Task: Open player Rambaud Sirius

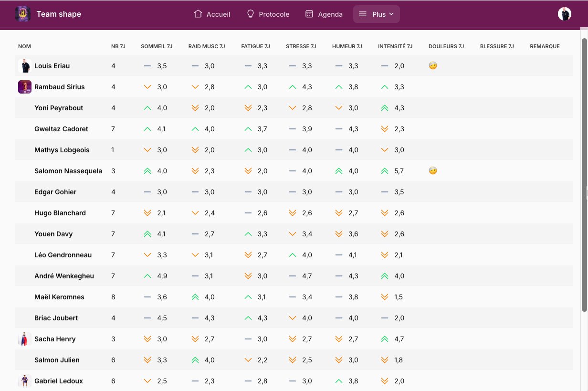Action: pos(60,87)
